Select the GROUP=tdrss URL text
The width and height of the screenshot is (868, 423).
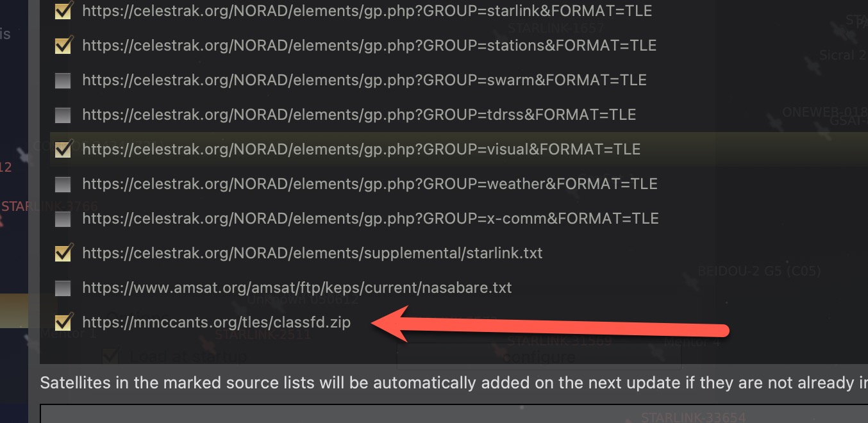coord(359,115)
